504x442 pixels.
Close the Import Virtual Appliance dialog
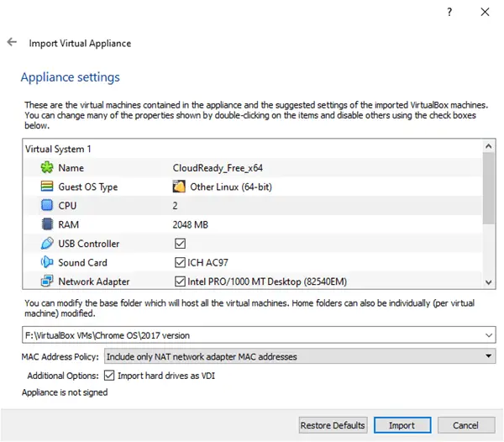click(x=485, y=12)
